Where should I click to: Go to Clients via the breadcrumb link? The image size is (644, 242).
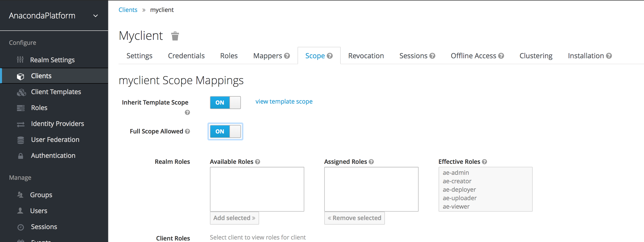coord(128,10)
